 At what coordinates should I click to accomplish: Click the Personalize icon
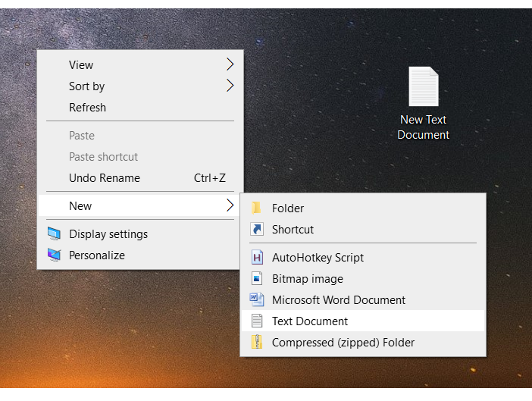(55, 255)
